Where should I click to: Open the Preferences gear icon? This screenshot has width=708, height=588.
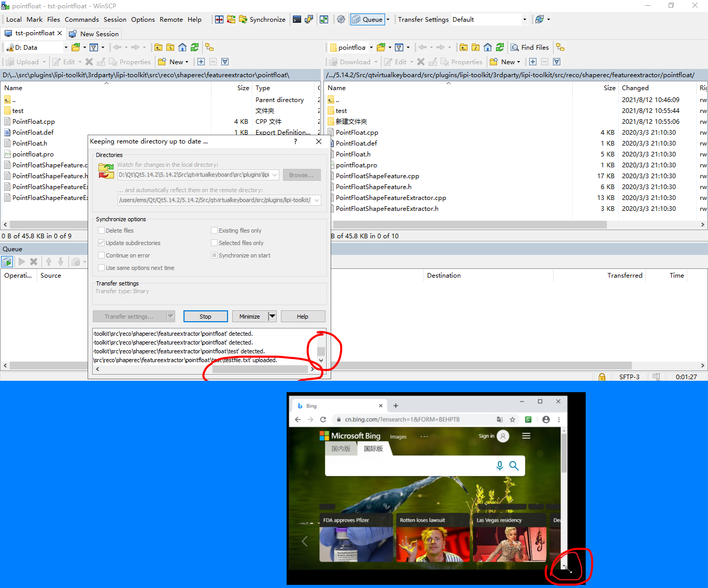coord(341,19)
